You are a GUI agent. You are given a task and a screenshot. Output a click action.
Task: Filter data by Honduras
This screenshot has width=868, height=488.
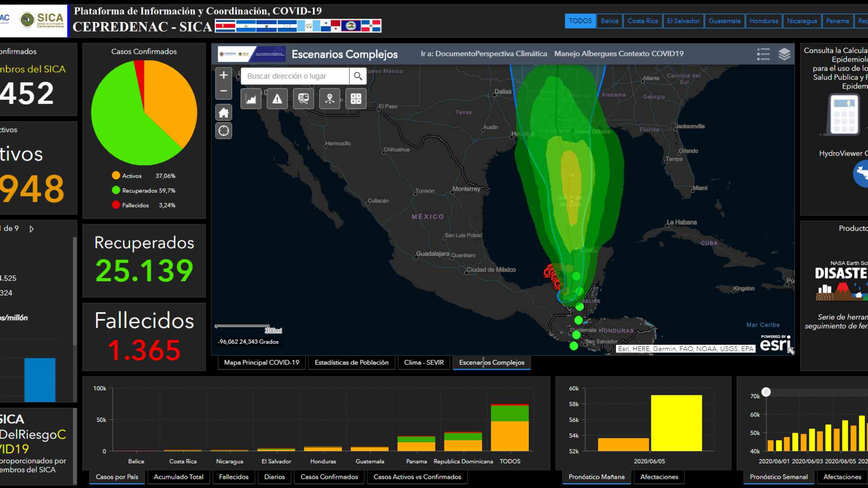pyautogui.click(x=764, y=21)
